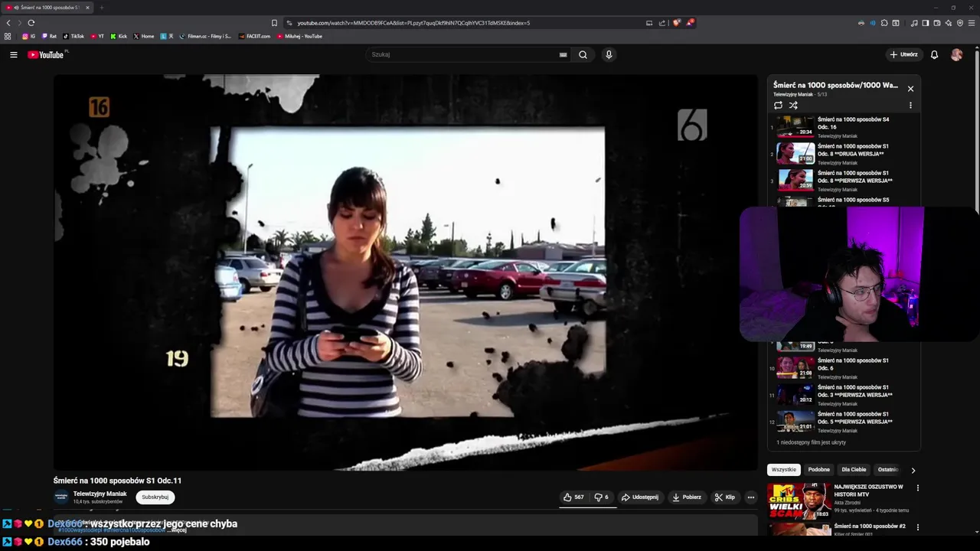This screenshot has height=551, width=980.
Task: Go to YouTube home via logo
Action: [46, 54]
